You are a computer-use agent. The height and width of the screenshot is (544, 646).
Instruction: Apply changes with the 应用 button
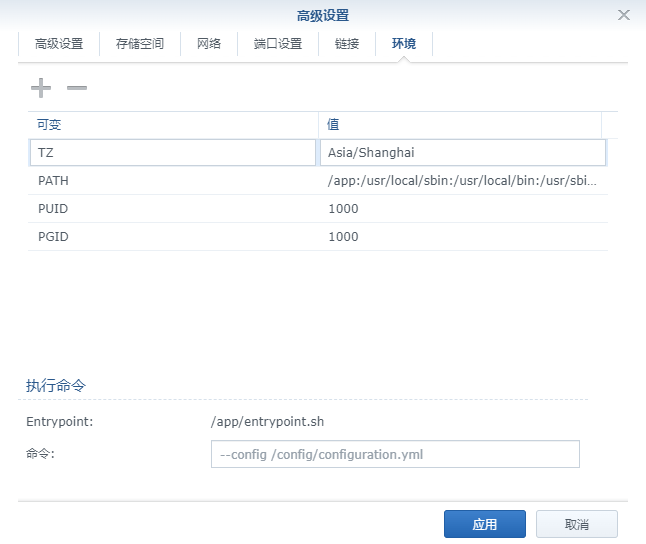(484, 524)
